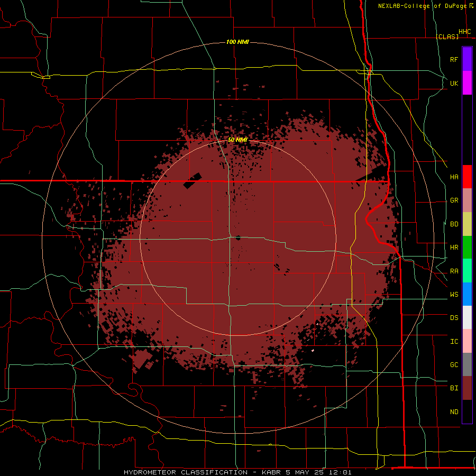Click the radar site center marker dot

point(237,237)
